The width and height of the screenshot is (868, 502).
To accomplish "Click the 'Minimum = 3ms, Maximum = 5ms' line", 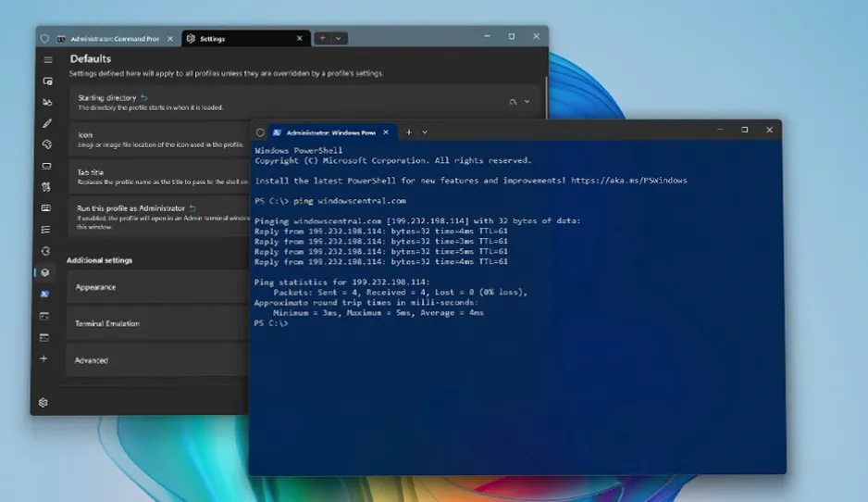I will [x=378, y=313].
